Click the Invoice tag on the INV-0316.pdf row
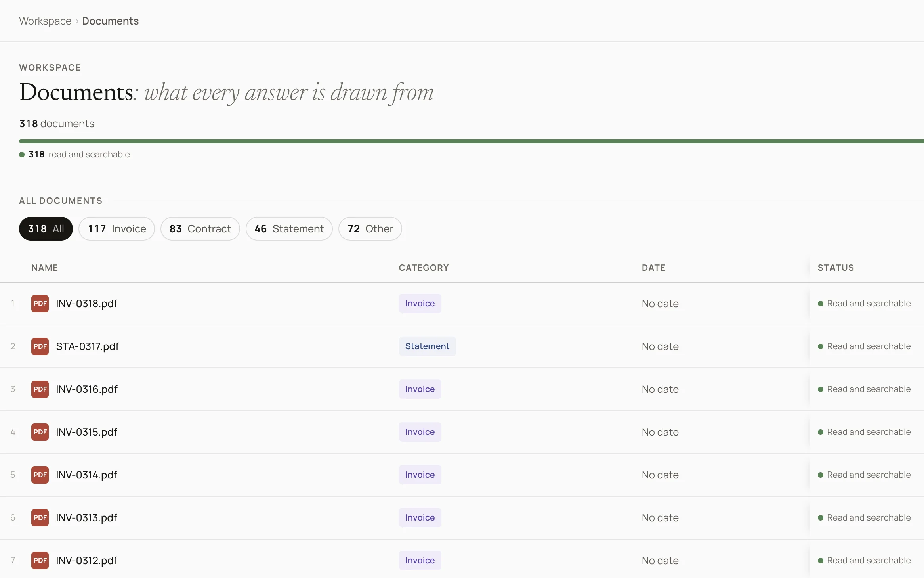924x578 pixels. point(420,389)
